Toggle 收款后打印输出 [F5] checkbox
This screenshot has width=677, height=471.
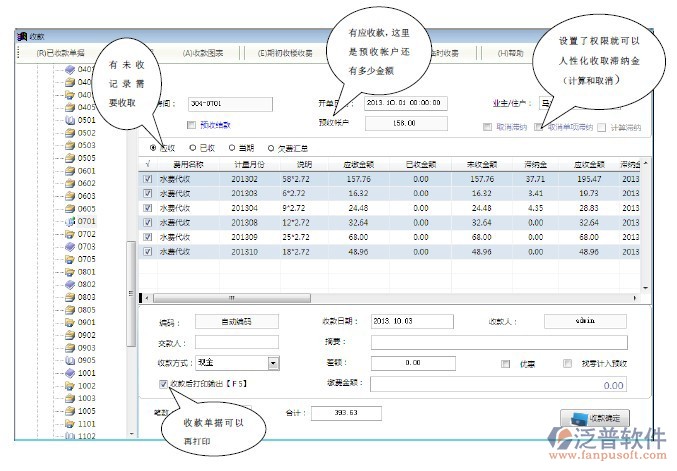[163, 384]
